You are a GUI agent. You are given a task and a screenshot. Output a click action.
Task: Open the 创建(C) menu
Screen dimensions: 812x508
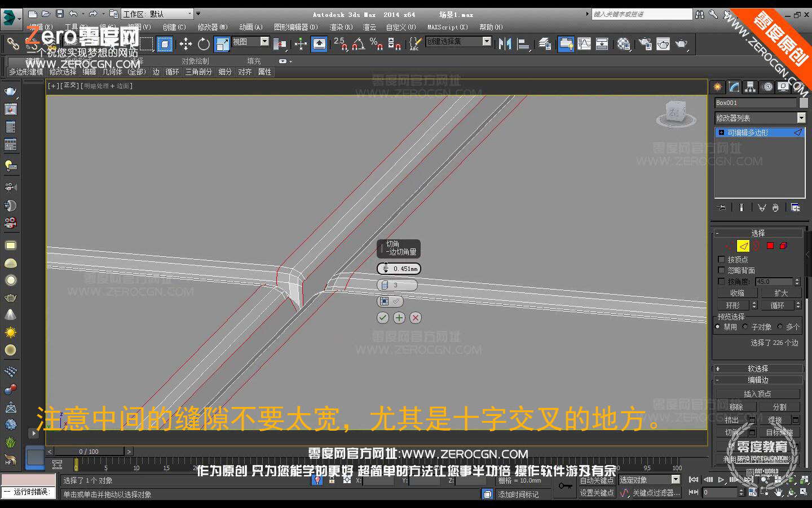click(174, 27)
